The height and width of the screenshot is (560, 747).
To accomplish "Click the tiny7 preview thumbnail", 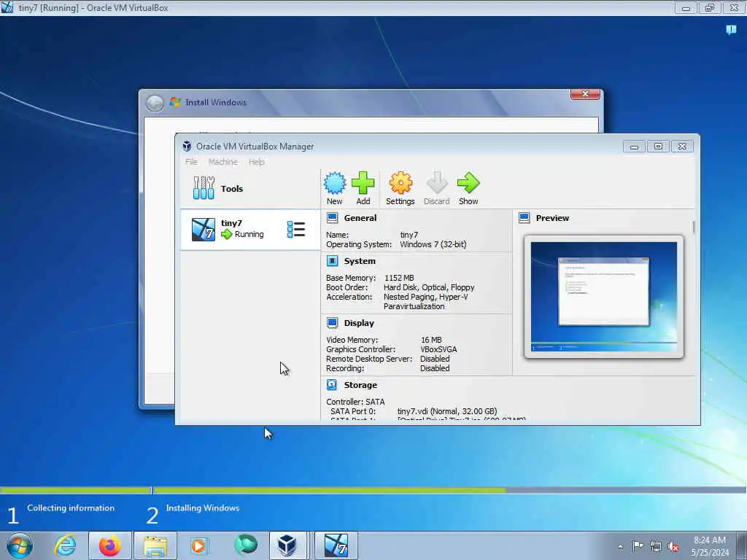I will (x=603, y=297).
